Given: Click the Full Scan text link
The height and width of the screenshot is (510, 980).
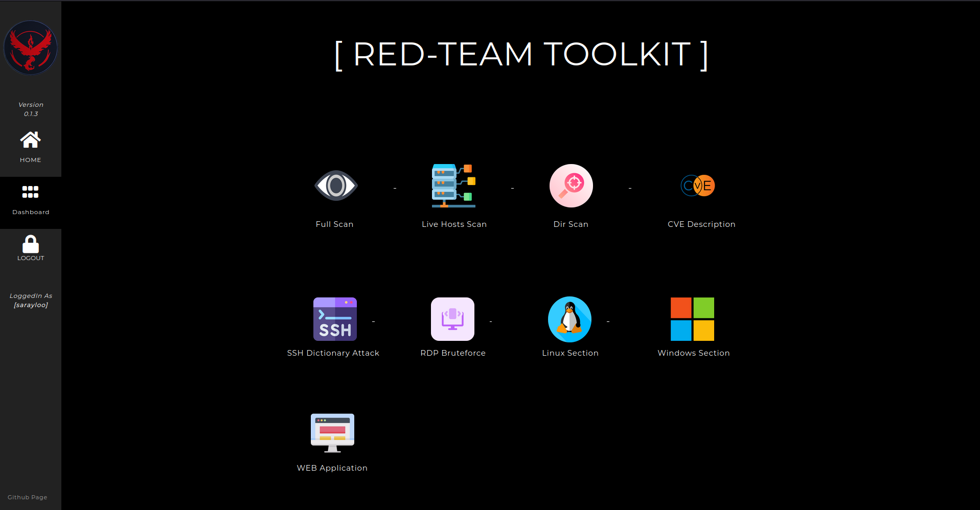Looking at the screenshot, I should 335,224.
